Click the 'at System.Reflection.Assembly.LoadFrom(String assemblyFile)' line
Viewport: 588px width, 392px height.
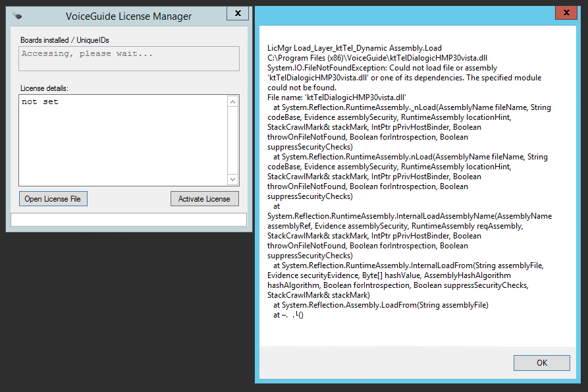381,305
